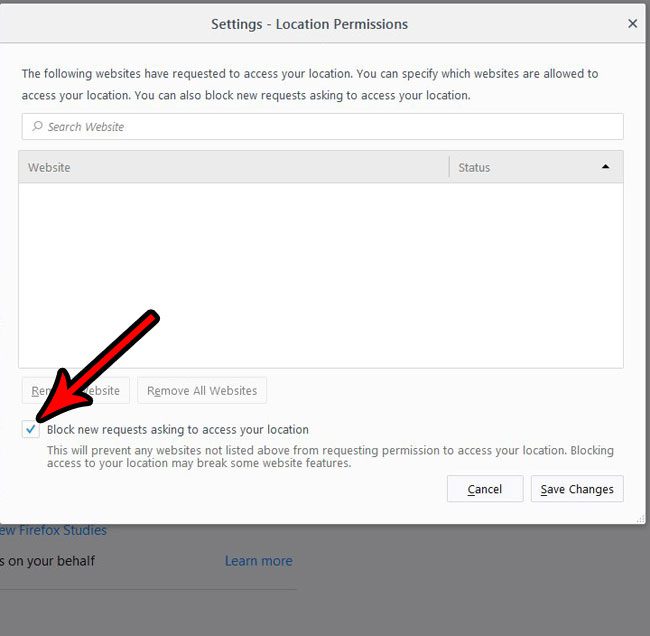This screenshot has height=636, width=650.
Task: Click the search magnifier icon
Action: pos(38,127)
